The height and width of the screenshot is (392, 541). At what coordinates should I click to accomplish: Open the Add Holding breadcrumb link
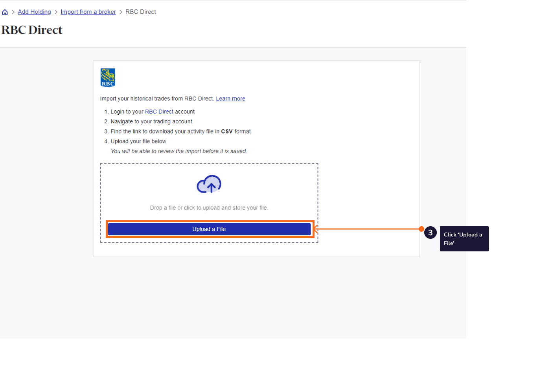point(34,12)
